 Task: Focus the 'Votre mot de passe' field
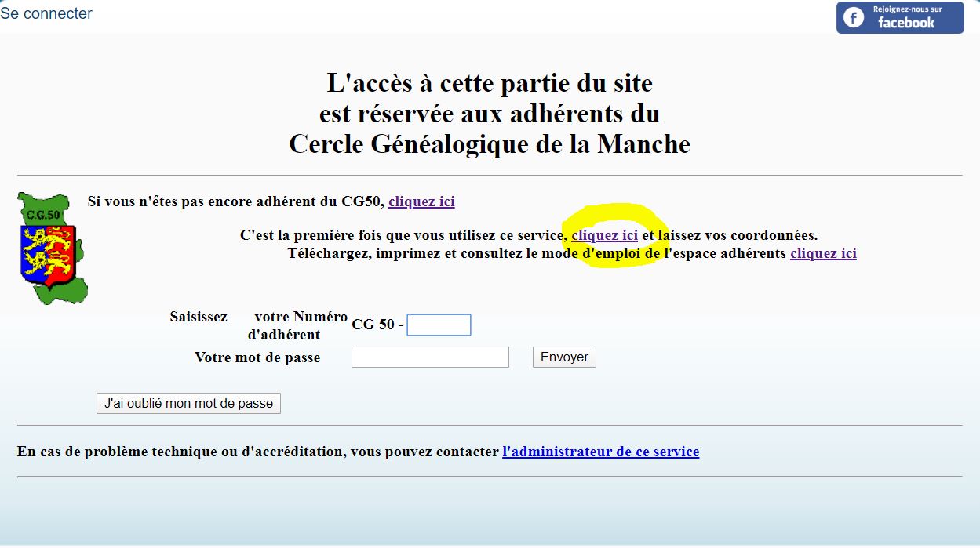430,357
